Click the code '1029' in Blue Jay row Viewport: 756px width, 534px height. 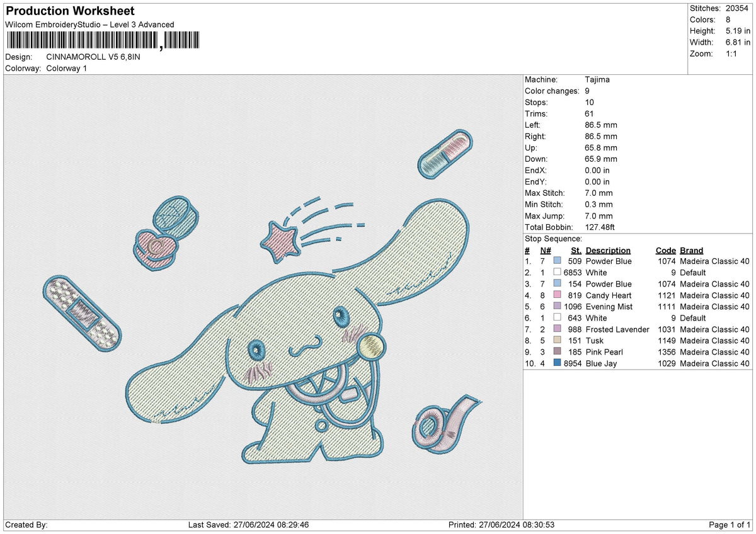pos(667,363)
